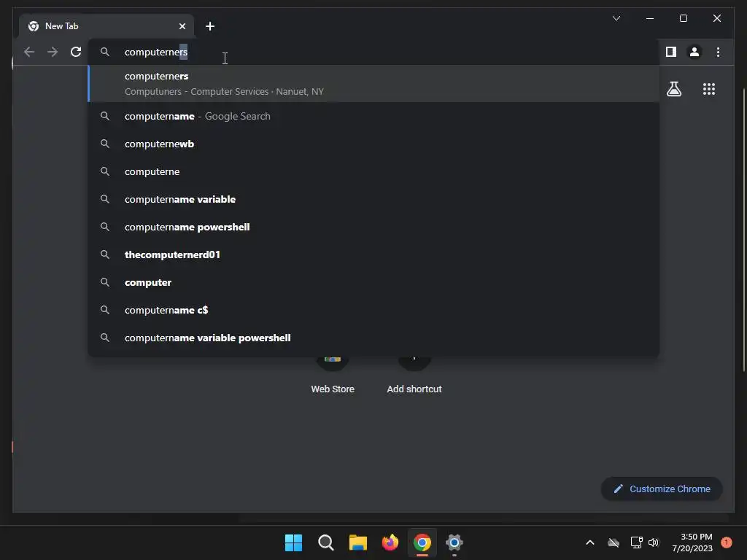This screenshot has height=560, width=747.
Task: Open the Web Store shortcut
Action: point(333,376)
